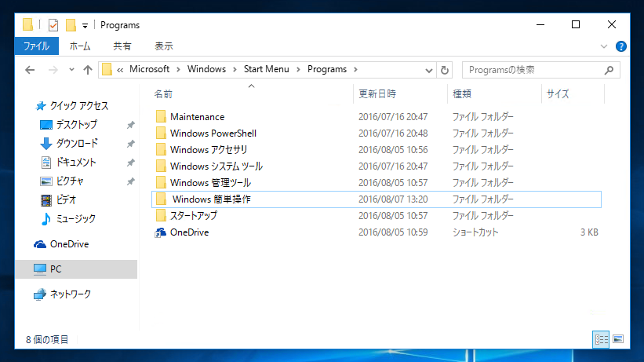Open the recent locations dropdown
The image size is (644, 362).
pyautogui.click(x=71, y=70)
